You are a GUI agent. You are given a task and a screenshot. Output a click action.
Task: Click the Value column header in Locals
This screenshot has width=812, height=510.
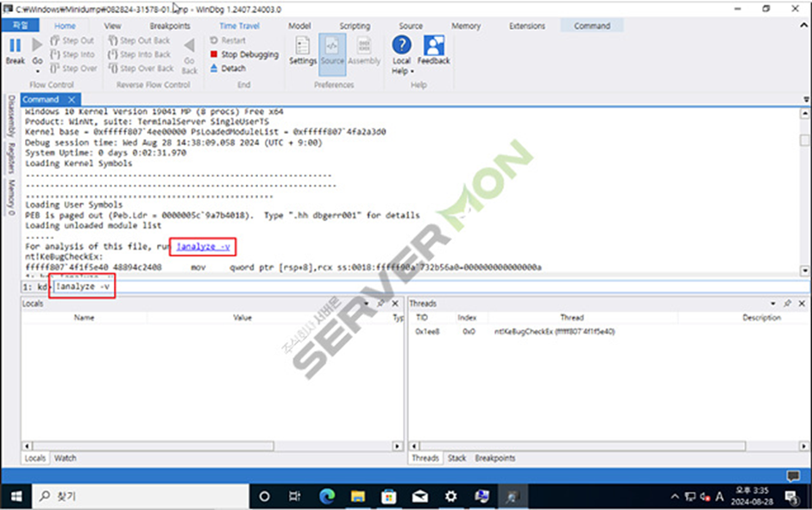click(242, 318)
